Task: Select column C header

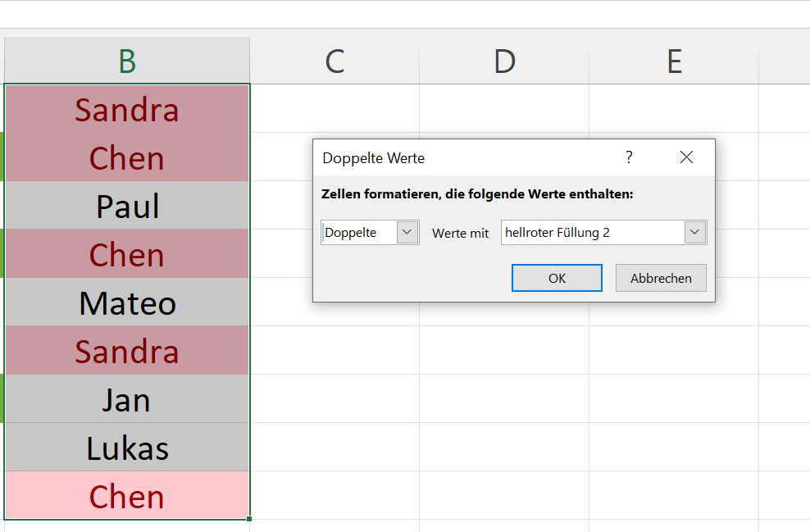Action: tap(334, 61)
